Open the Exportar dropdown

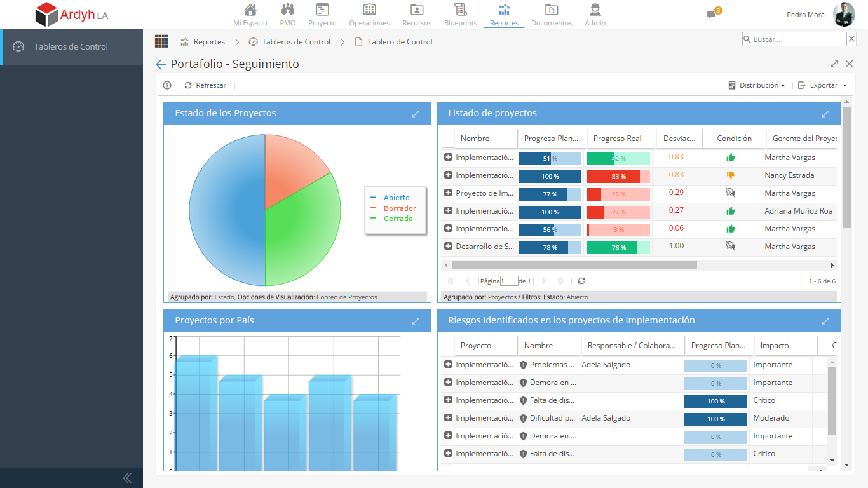(x=822, y=85)
